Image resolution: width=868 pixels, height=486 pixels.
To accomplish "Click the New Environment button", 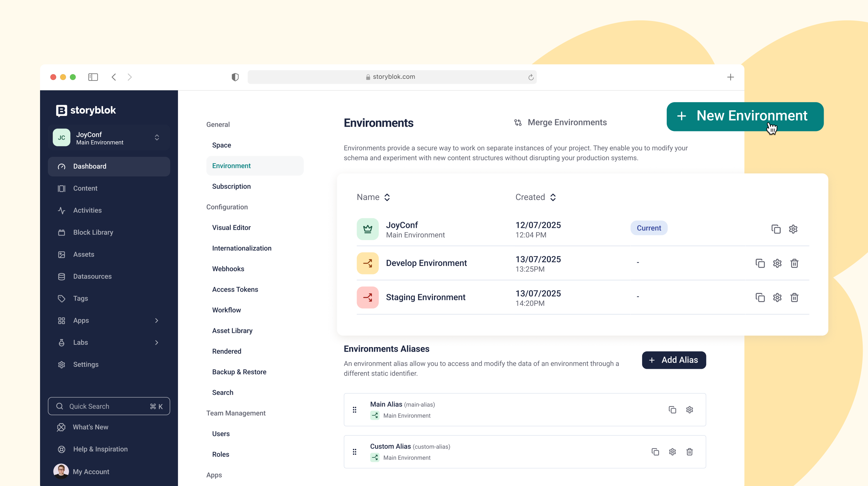I will tap(745, 116).
